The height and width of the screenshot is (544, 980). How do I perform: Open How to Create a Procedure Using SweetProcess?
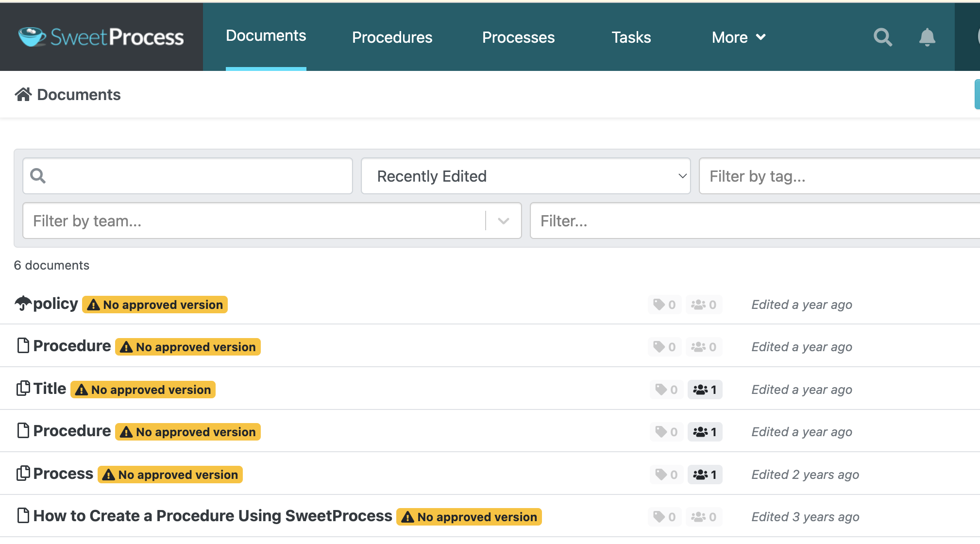coord(213,516)
